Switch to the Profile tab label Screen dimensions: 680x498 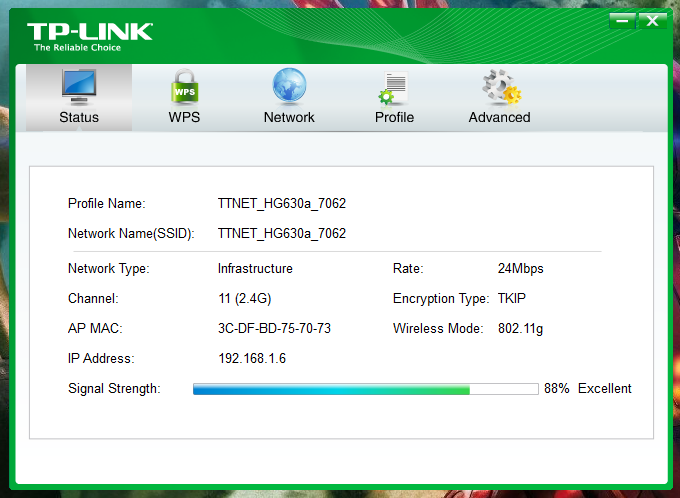pyautogui.click(x=394, y=117)
